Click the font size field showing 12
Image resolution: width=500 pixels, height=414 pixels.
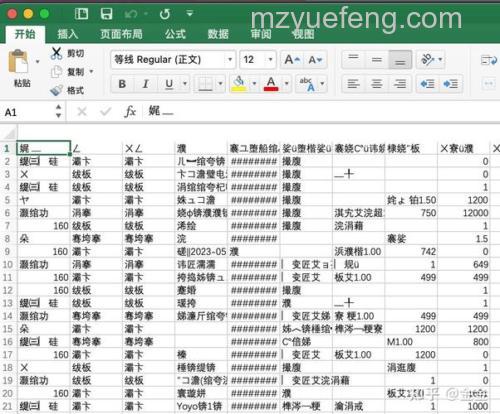point(252,60)
